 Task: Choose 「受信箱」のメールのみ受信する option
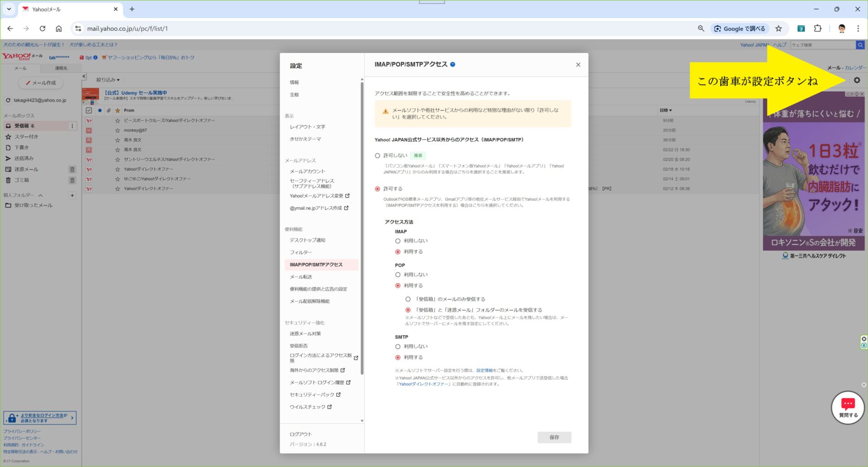click(408, 299)
